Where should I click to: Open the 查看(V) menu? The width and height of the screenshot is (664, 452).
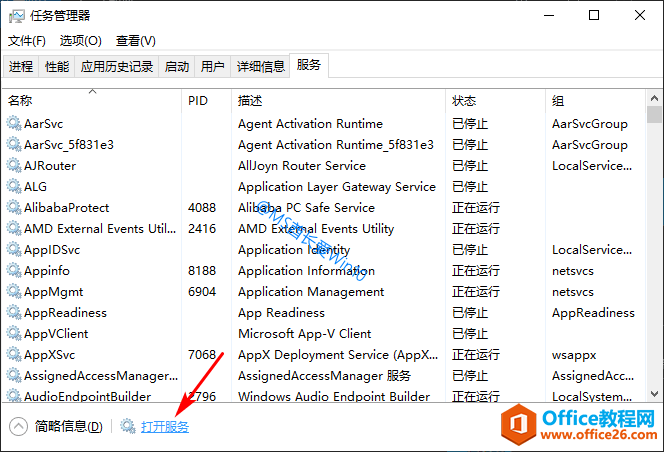coord(136,41)
